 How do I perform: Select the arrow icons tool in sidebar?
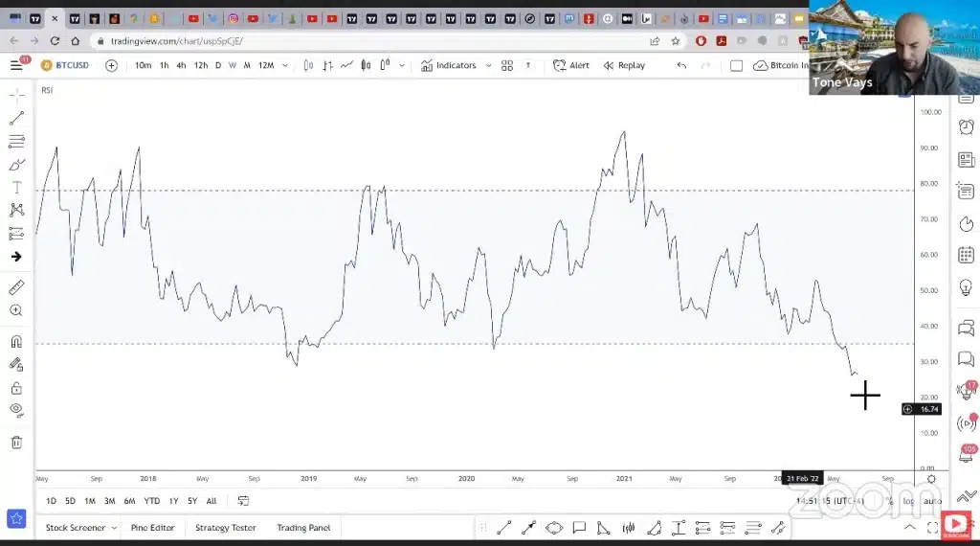17,257
